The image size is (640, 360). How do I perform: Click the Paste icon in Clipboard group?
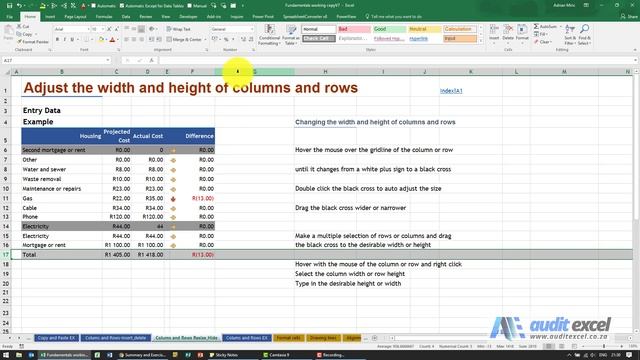pos(8,32)
